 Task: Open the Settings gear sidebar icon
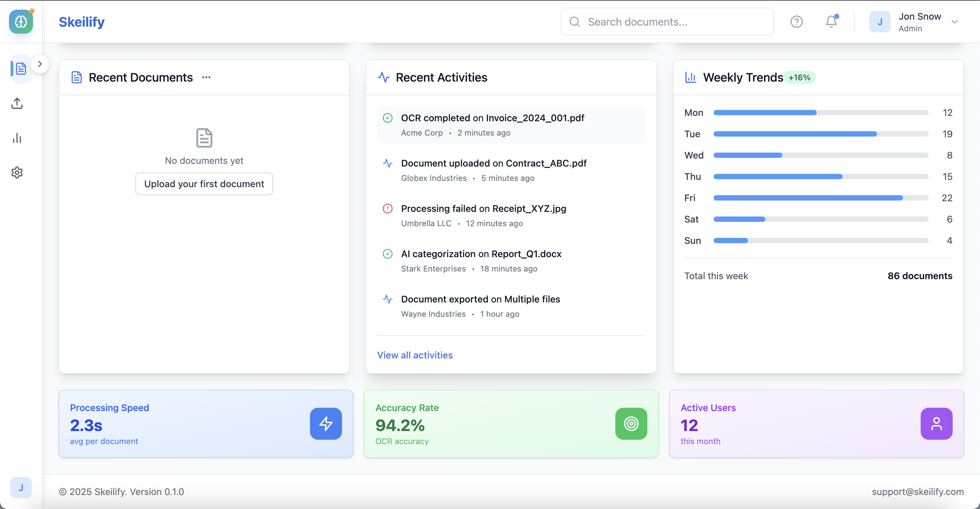(x=17, y=173)
